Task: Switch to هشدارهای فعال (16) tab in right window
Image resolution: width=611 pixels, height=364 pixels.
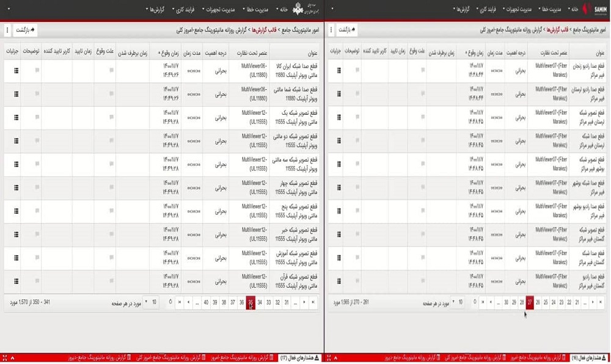Action: pos(589,358)
